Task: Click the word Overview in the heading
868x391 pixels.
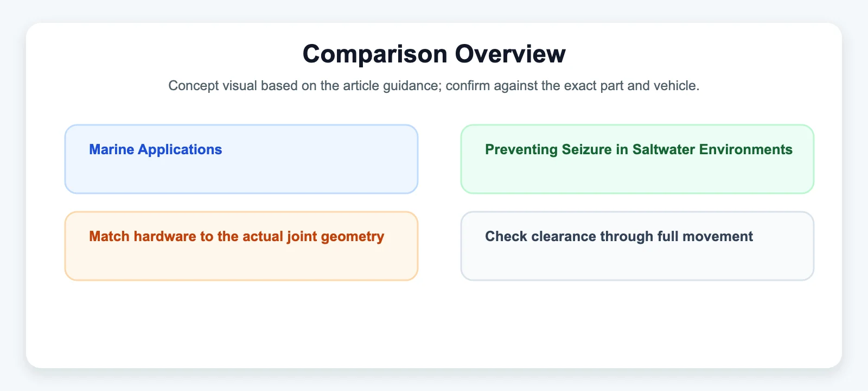Action: 510,54
